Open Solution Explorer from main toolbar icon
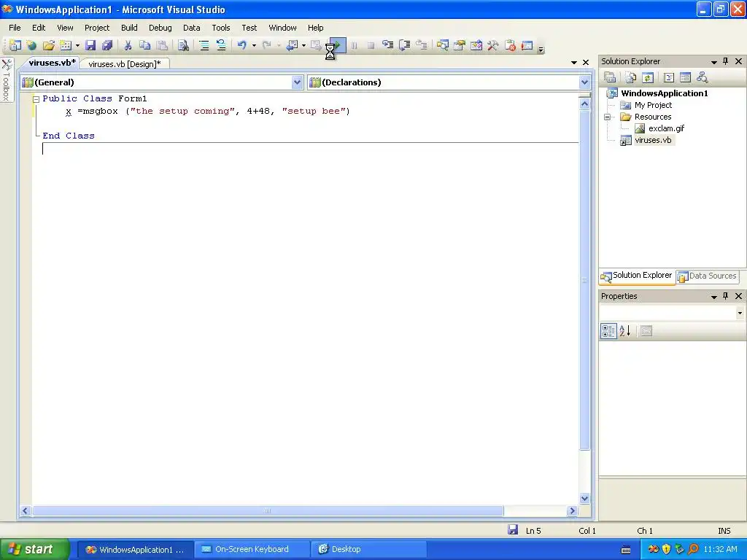Screen dimensions: 747x560 click(443, 45)
